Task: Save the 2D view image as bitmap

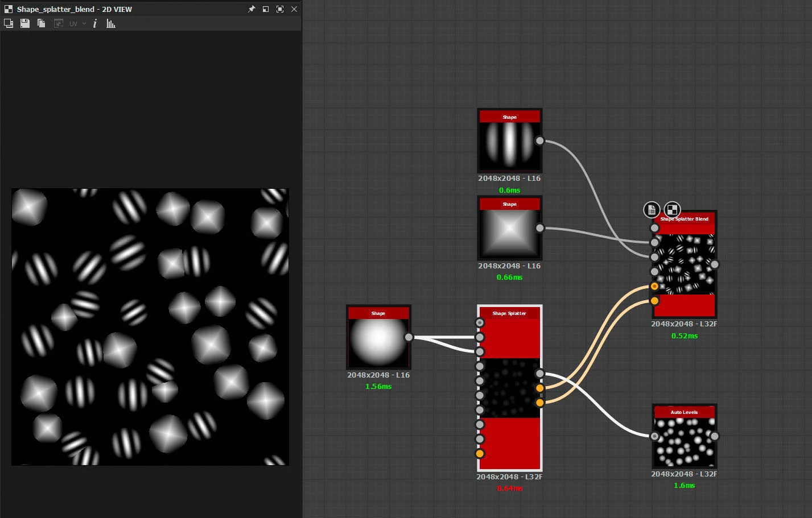Action: [x=25, y=23]
